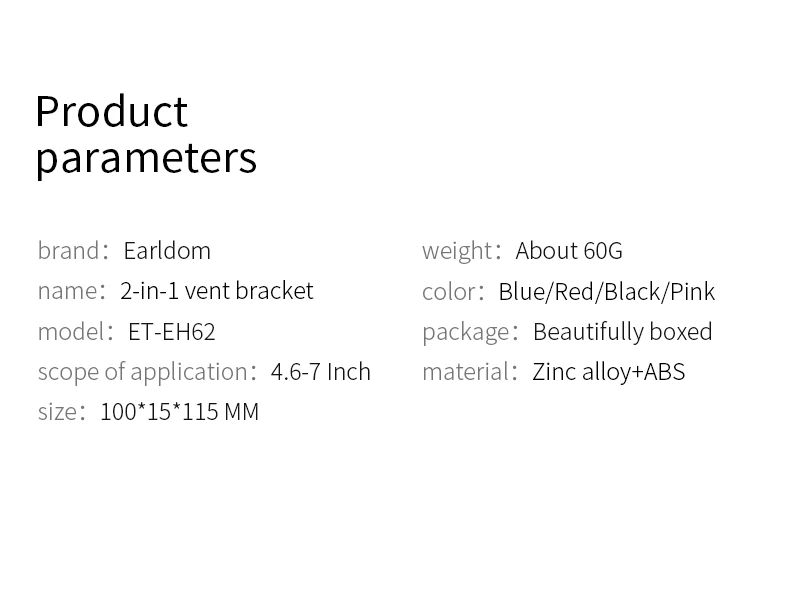Click the "name" label
Image resolution: width=790 pixels, height=600 pixels.
[67, 291]
